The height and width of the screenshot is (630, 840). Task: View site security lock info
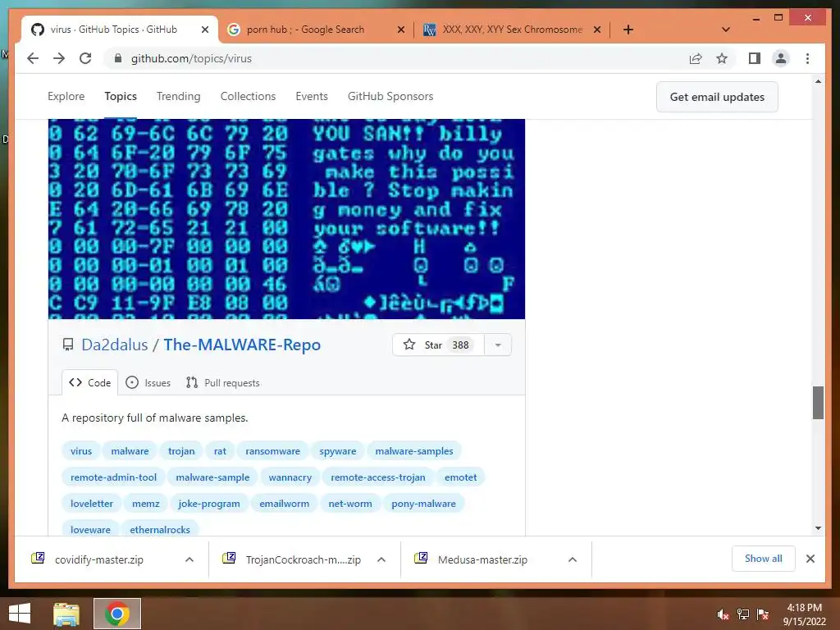pos(118,58)
